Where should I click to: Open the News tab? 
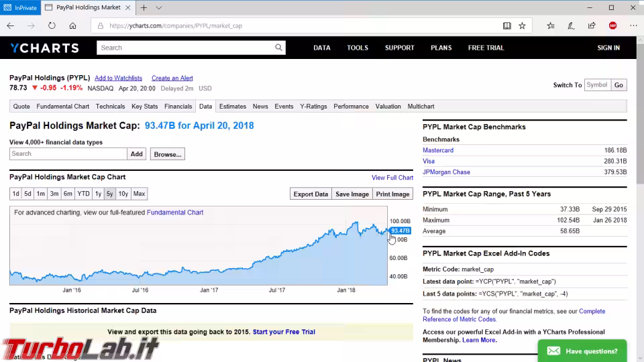coord(260,107)
